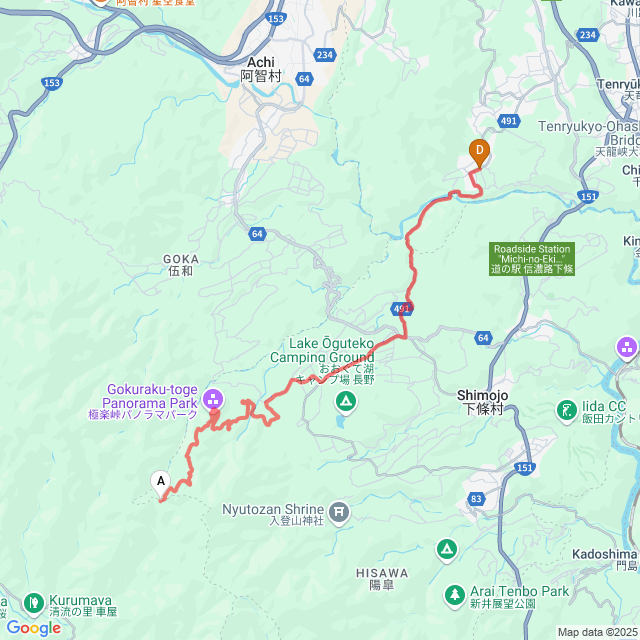Select the GOKA district label
The width and height of the screenshot is (640, 640).
(x=181, y=265)
